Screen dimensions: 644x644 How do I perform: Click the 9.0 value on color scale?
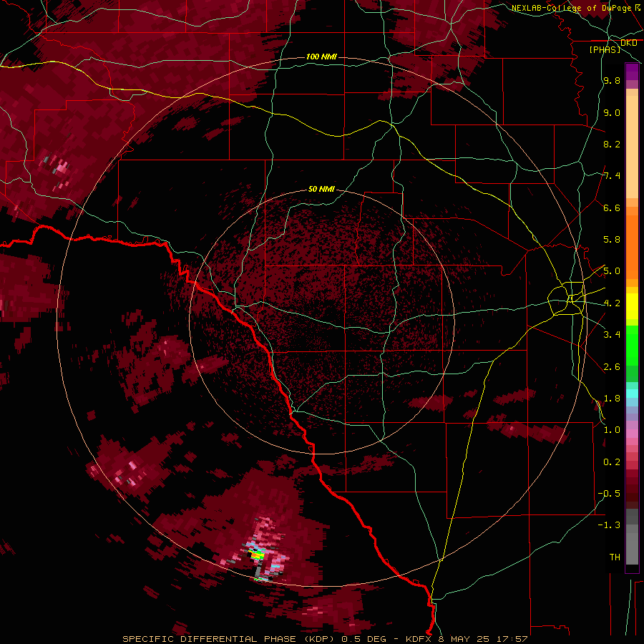[612, 113]
